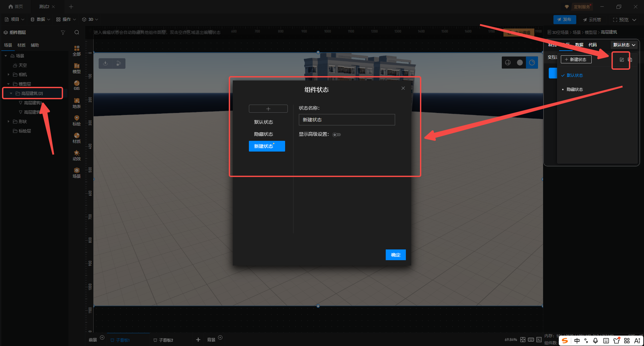Viewport: 644px width, 346px height.
Task: Toggle 显示高级设置 switch
Action: pyautogui.click(x=336, y=135)
